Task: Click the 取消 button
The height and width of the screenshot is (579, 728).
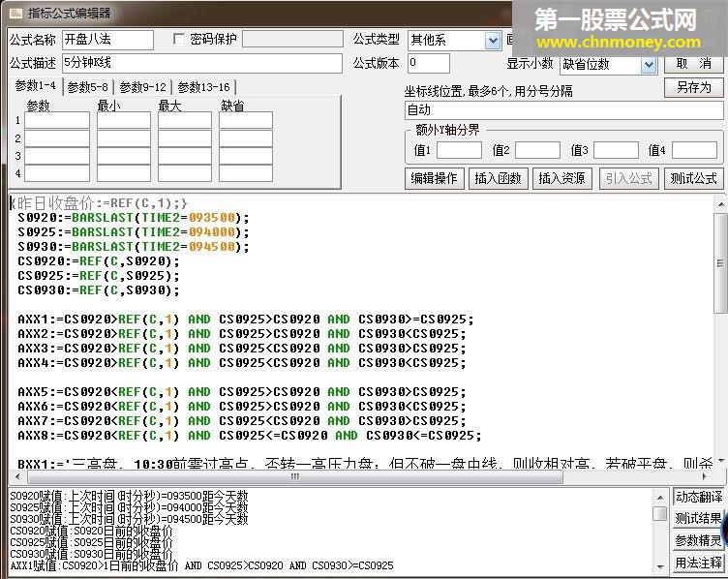Action: coord(694,64)
